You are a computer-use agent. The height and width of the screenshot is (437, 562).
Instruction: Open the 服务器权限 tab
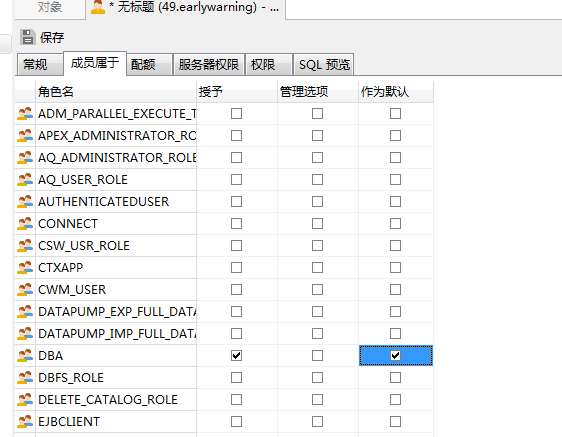click(209, 65)
